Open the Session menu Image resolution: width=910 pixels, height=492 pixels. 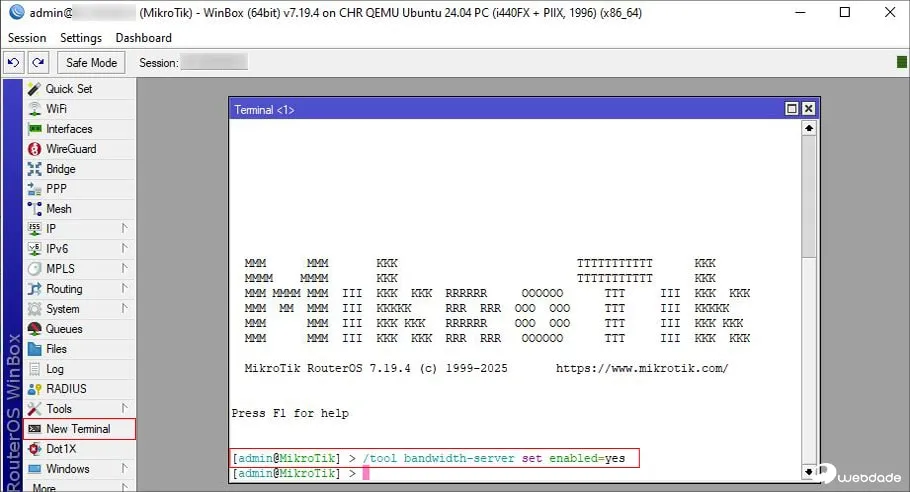pyautogui.click(x=27, y=38)
